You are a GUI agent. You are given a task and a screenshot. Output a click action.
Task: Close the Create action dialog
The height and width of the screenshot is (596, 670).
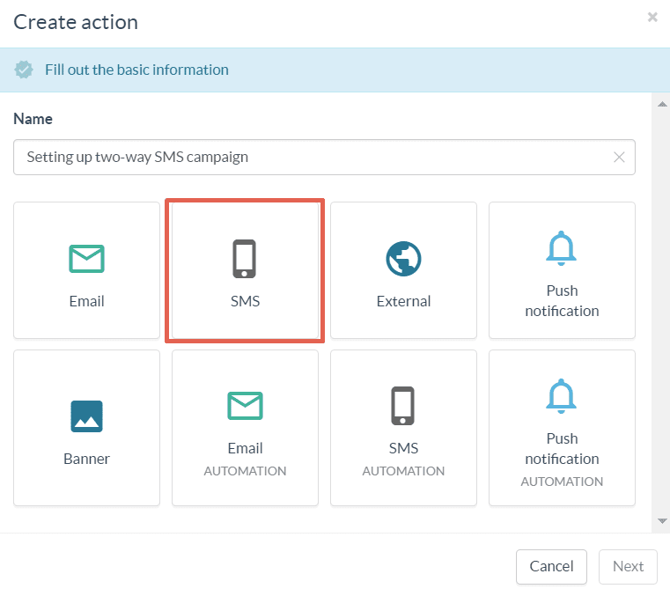[653, 17]
